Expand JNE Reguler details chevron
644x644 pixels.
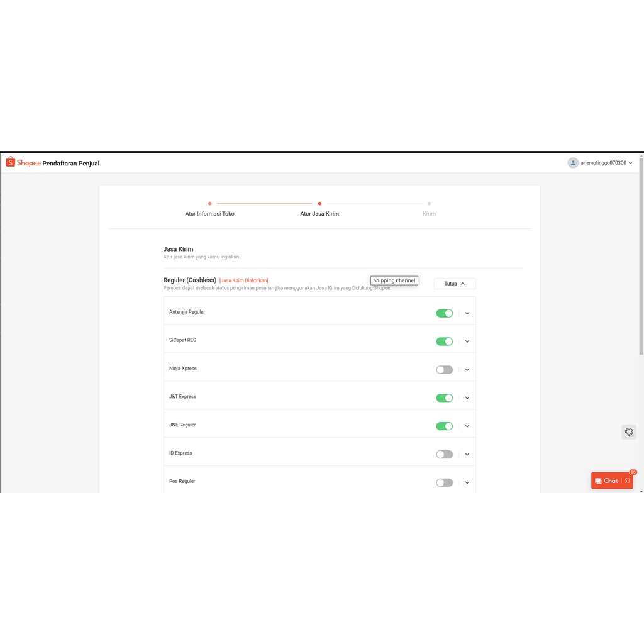tap(467, 426)
